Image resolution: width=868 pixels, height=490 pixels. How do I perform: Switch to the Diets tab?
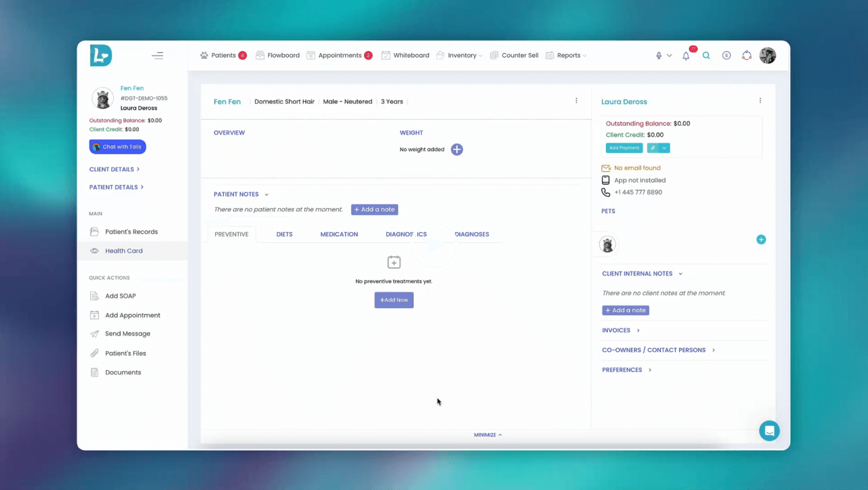(x=284, y=234)
